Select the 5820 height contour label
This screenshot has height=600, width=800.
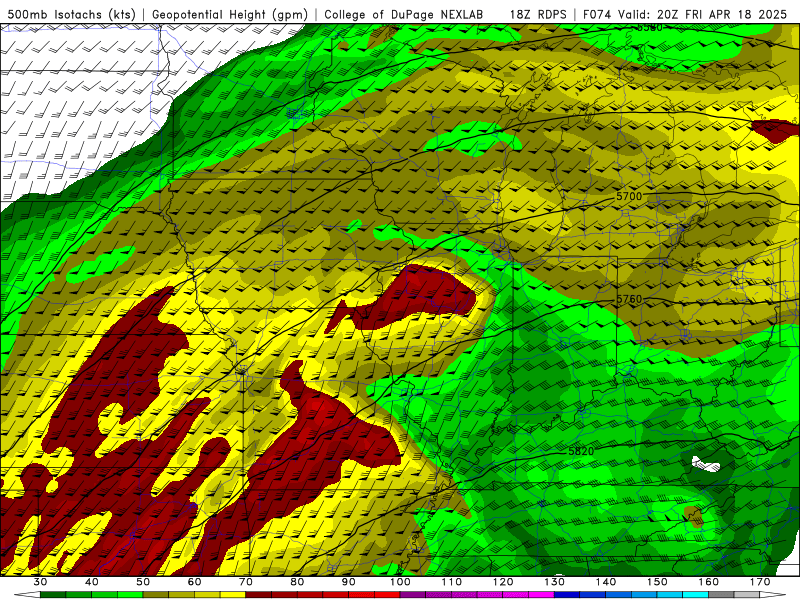click(581, 452)
